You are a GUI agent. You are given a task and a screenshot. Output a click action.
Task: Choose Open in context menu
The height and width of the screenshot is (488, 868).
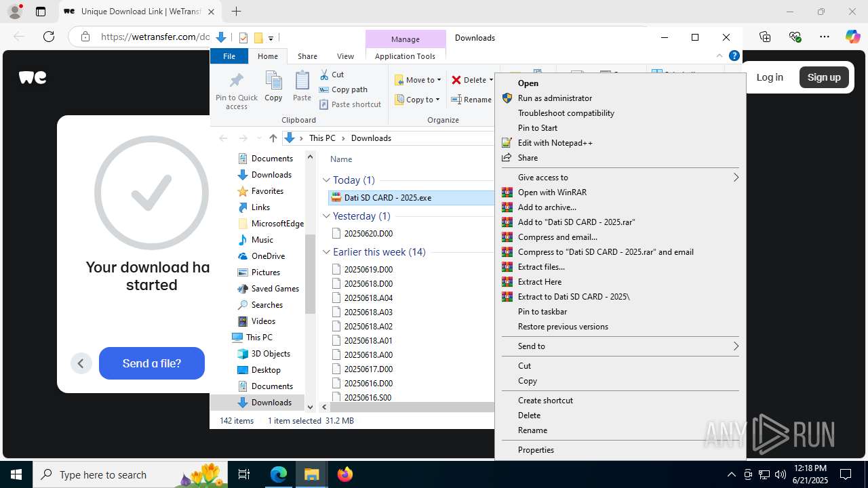coord(620,83)
